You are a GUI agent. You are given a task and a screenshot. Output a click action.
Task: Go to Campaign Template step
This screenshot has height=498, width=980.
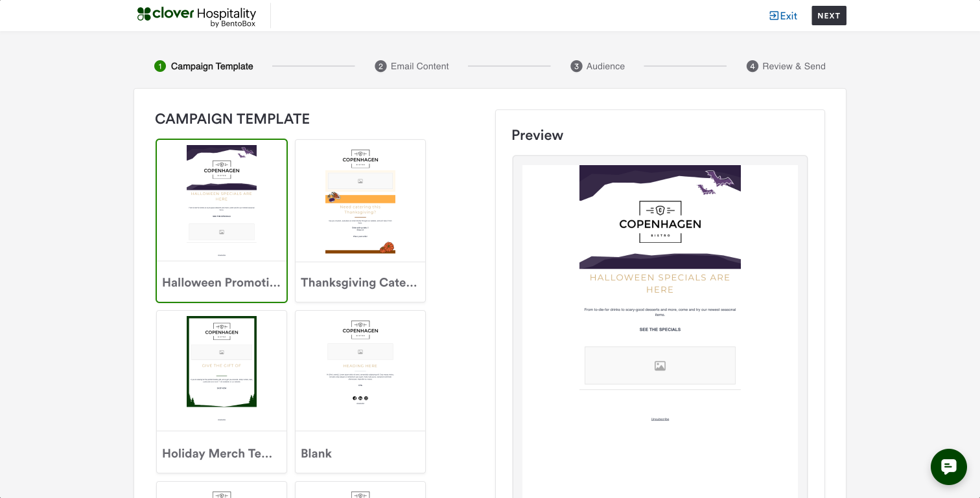211,66
